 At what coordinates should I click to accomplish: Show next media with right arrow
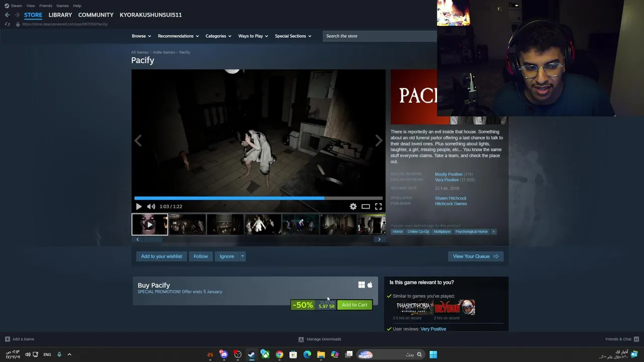[379, 141]
